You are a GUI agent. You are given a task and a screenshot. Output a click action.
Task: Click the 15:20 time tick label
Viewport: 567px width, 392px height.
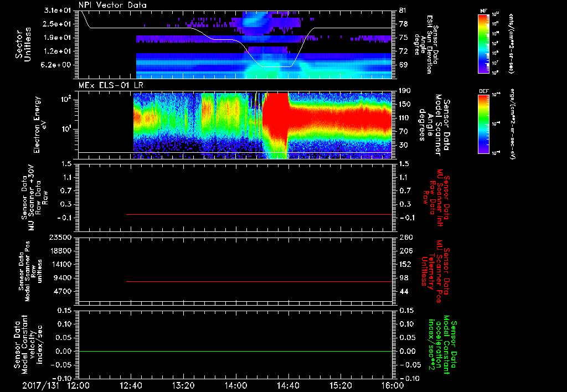pyautogui.click(x=341, y=385)
